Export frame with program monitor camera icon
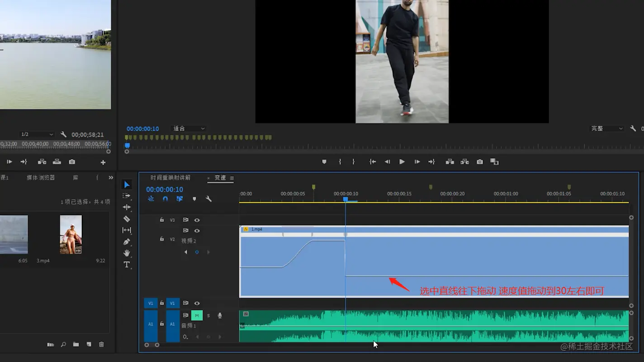644x362 pixels. pyautogui.click(x=480, y=162)
